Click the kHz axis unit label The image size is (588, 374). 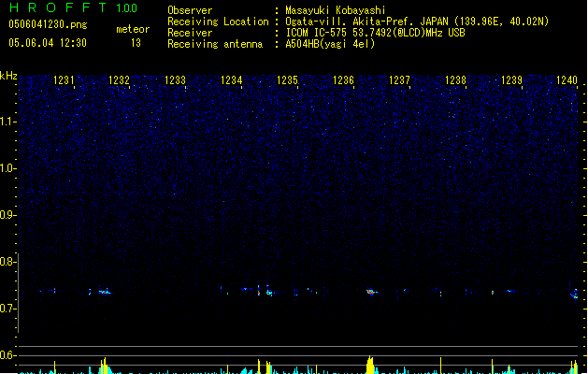[x=8, y=76]
